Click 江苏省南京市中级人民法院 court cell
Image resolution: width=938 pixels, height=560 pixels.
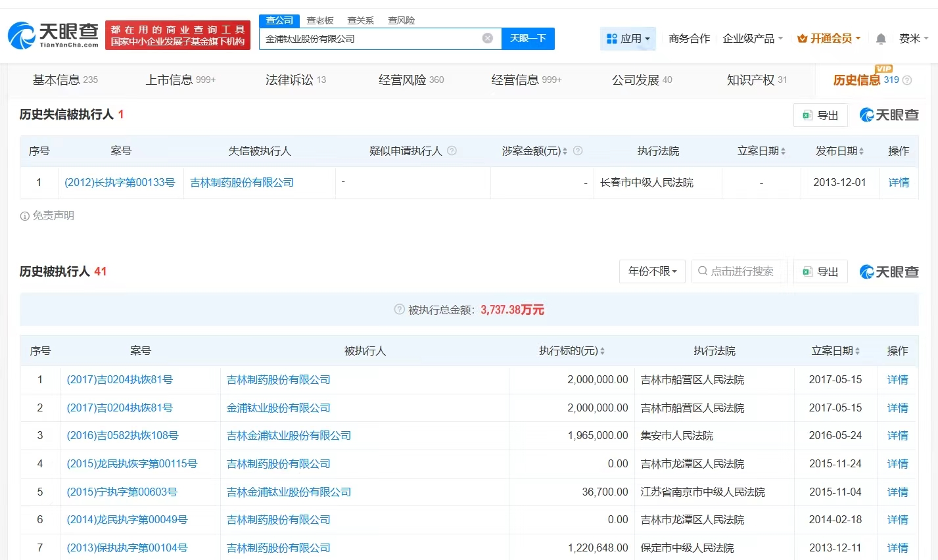[703, 492]
